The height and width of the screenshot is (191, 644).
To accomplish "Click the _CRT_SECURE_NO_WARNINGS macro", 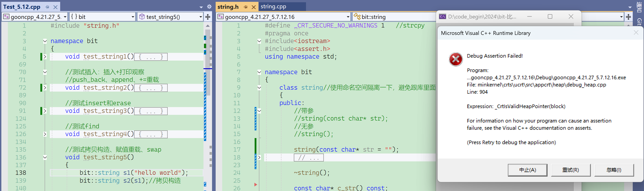I will click(336, 25).
